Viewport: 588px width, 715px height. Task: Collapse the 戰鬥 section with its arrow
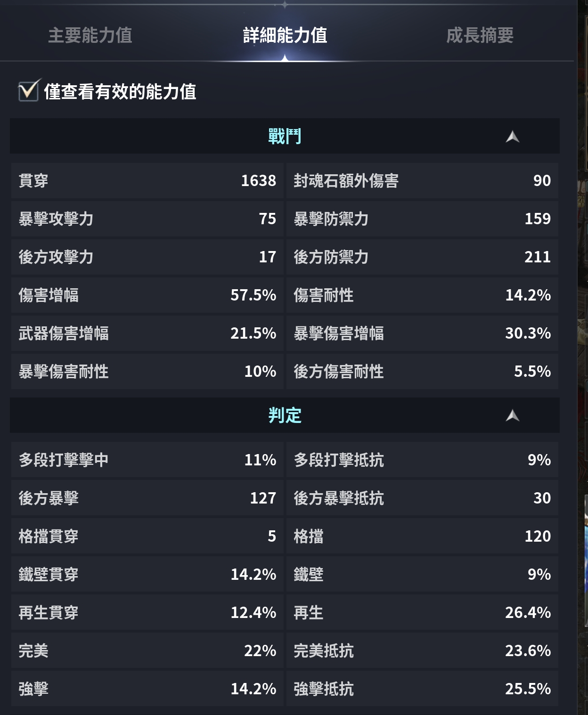[512, 137]
